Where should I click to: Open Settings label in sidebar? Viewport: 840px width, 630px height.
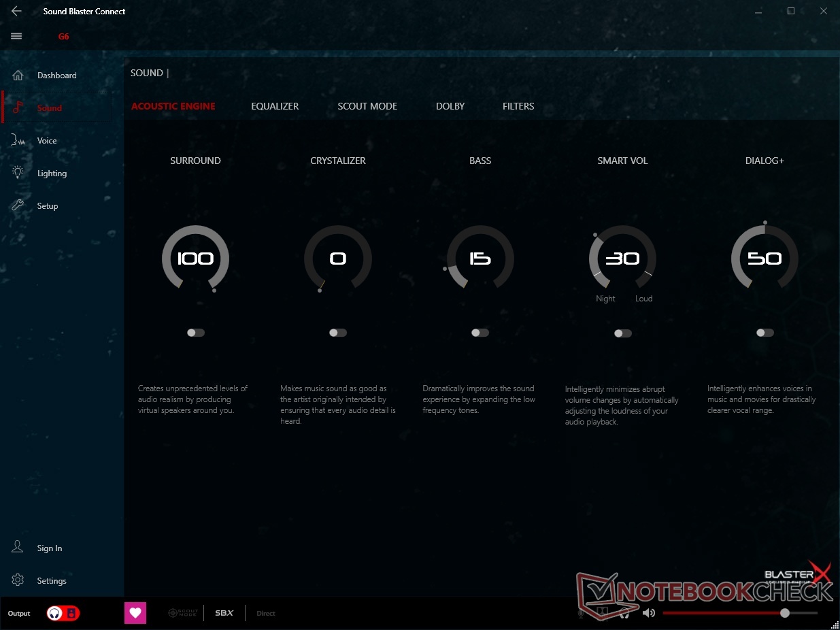pos(52,581)
